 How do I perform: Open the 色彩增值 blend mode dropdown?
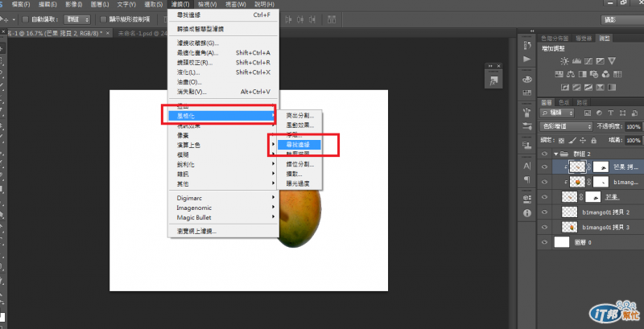pos(567,126)
